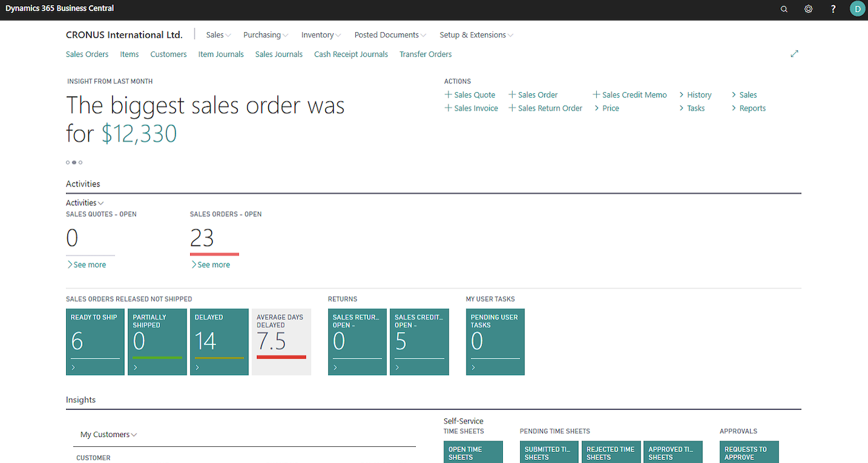Click See more under Sales Quotes
868x463 pixels.
[x=86, y=265]
